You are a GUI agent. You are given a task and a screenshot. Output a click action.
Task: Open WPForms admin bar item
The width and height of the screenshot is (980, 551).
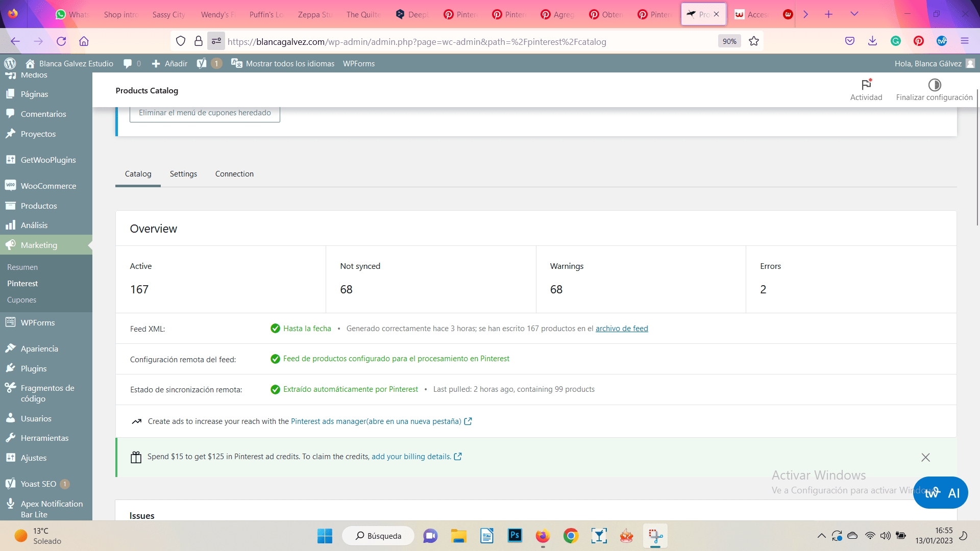pyautogui.click(x=359, y=63)
